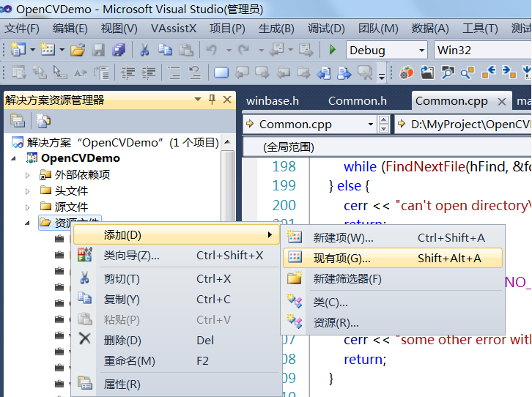The width and height of the screenshot is (532, 397).
Task: Click the Uncomment Selection toolbar icon
Action: [195, 73]
